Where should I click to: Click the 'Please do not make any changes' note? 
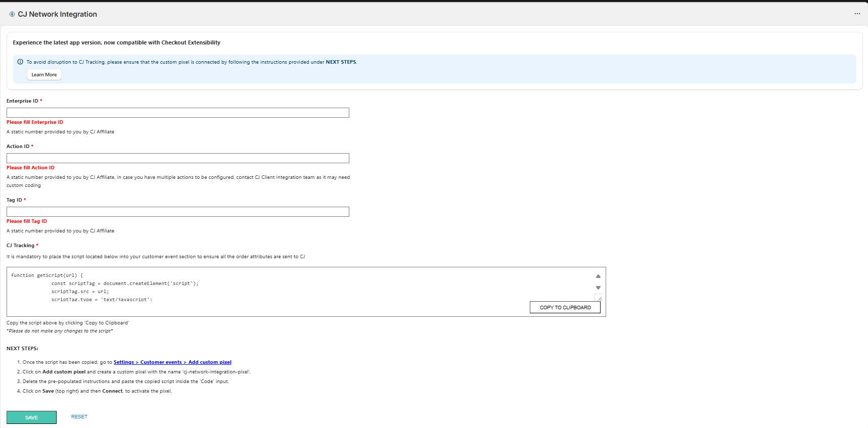pyautogui.click(x=60, y=331)
